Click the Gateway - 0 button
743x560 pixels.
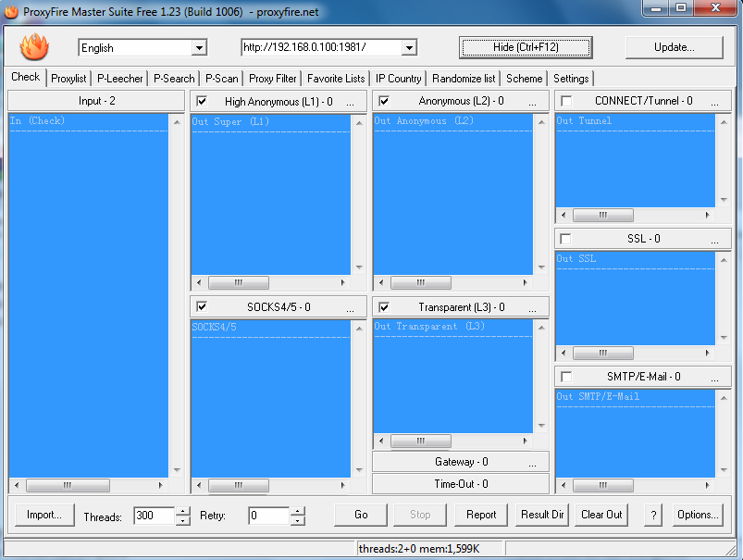pos(461,462)
